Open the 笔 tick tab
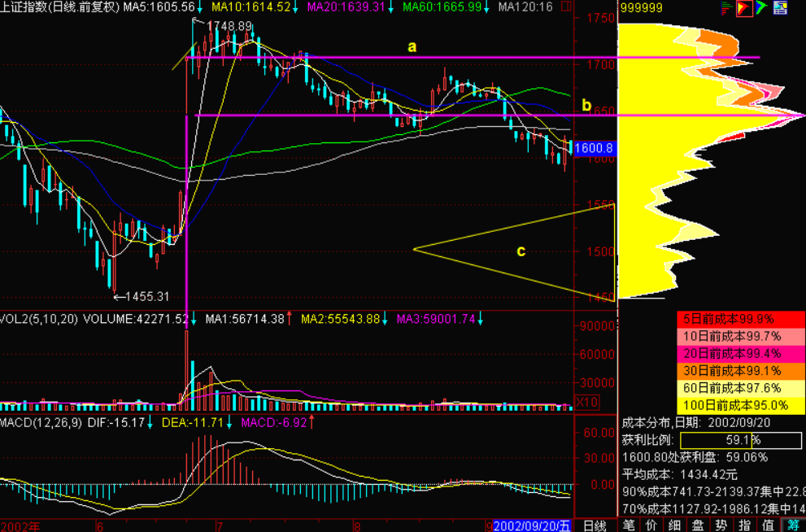This screenshot has height=532, width=806. (x=630, y=525)
